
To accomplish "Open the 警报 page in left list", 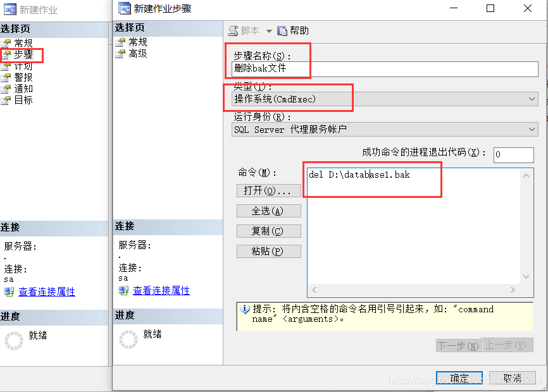I will coord(23,77).
